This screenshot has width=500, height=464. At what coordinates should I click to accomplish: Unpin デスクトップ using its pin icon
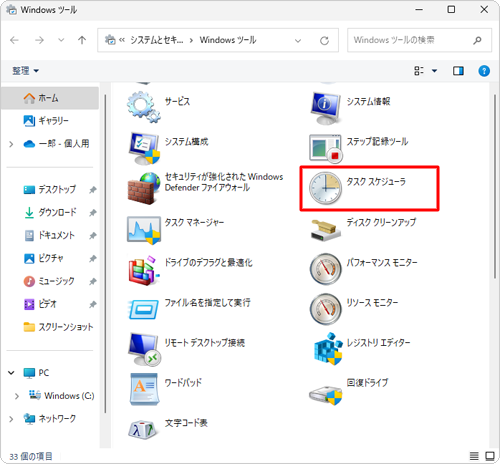93,190
